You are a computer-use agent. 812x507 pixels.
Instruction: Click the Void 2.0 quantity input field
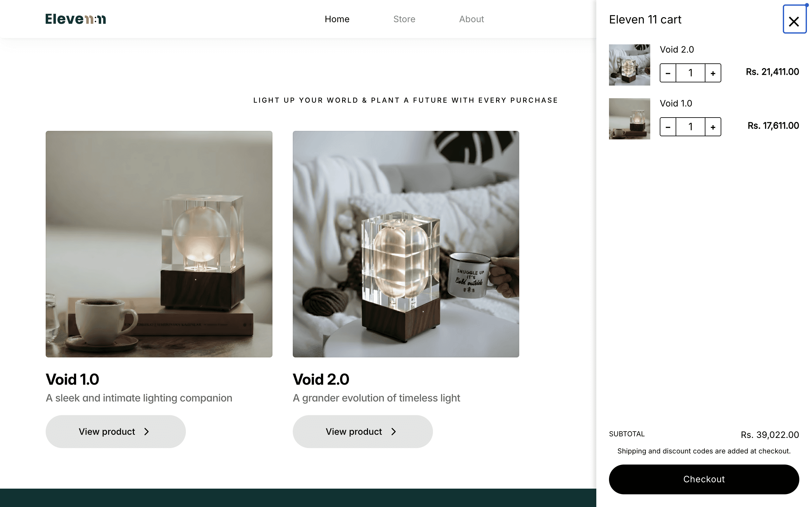pyautogui.click(x=691, y=73)
